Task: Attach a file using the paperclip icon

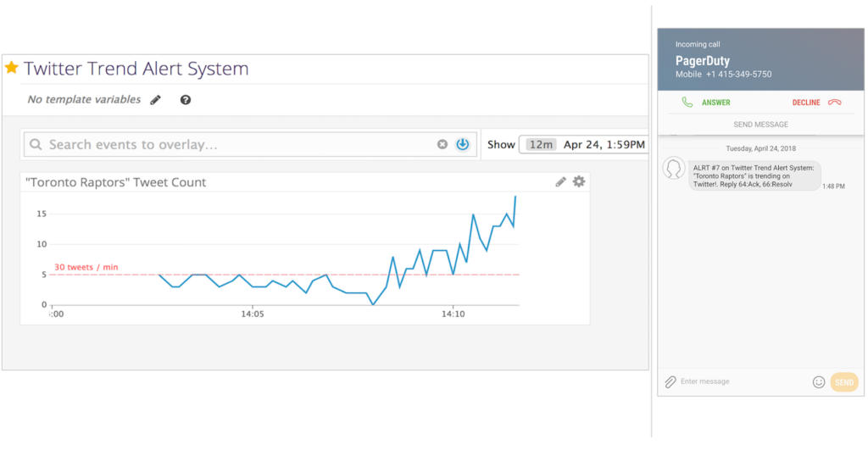Action: 670,382
